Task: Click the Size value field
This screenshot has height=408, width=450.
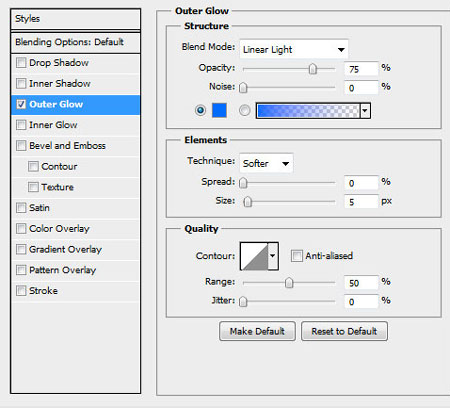Action: (x=361, y=202)
